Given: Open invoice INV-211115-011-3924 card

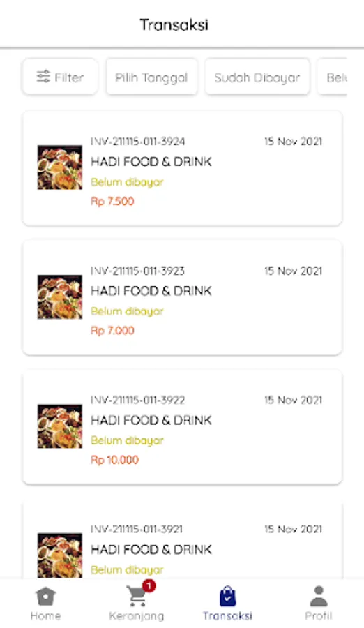Looking at the screenshot, I should click(182, 168).
